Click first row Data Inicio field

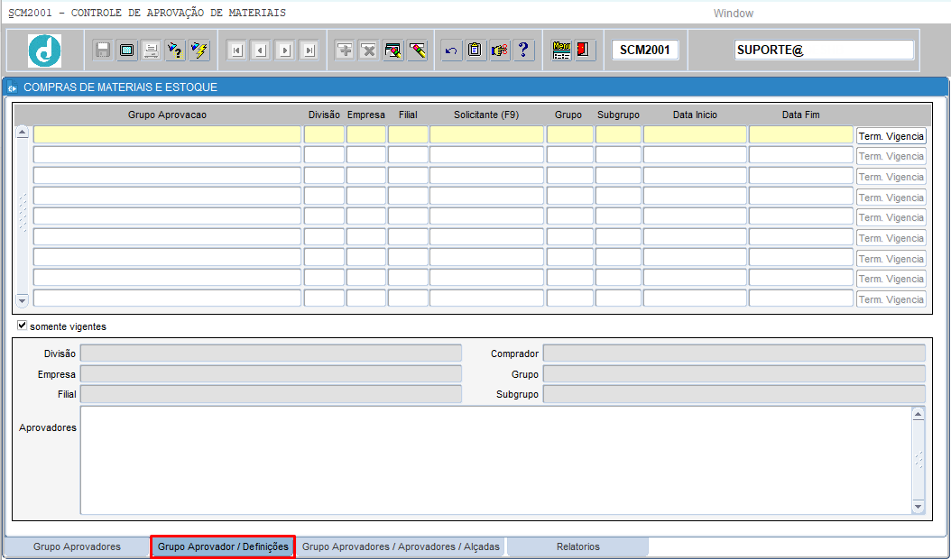pos(695,134)
